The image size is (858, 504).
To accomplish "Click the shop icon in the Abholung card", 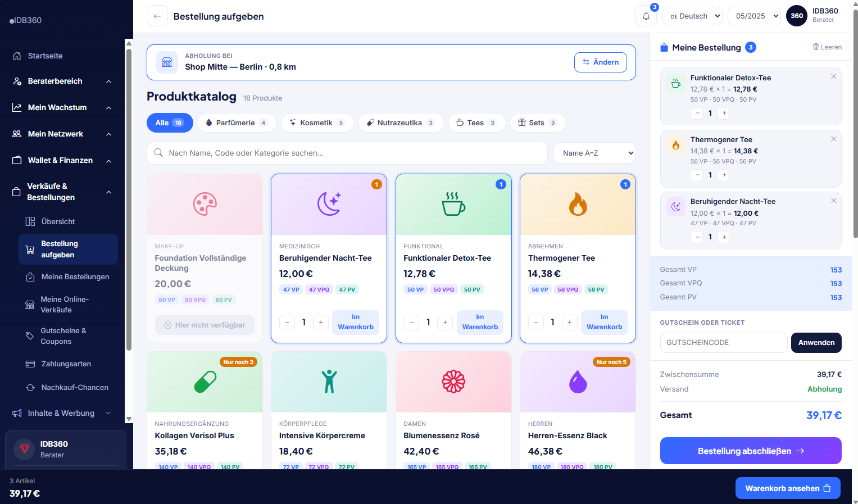I will click(x=167, y=62).
